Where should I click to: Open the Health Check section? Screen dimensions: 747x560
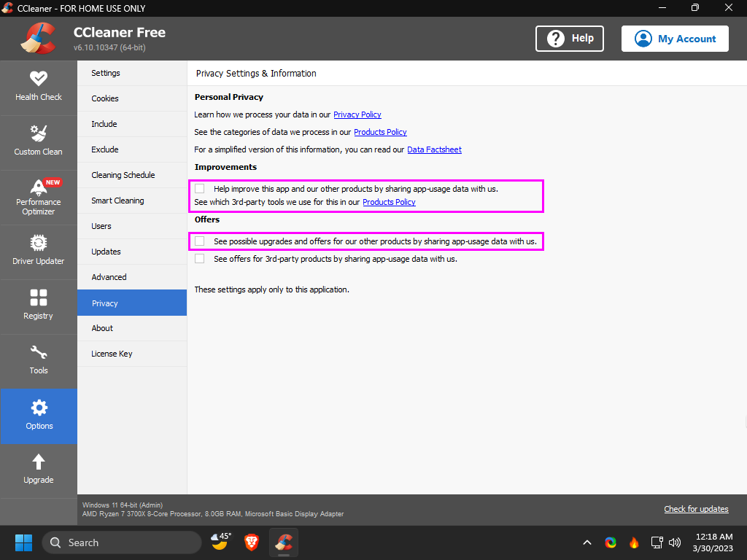38,87
